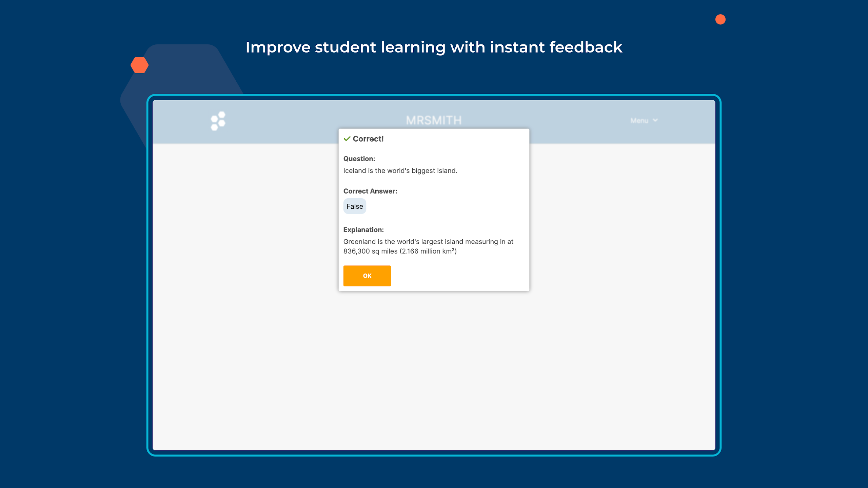Select the False answer chip
The image size is (868, 488).
click(x=355, y=206)
